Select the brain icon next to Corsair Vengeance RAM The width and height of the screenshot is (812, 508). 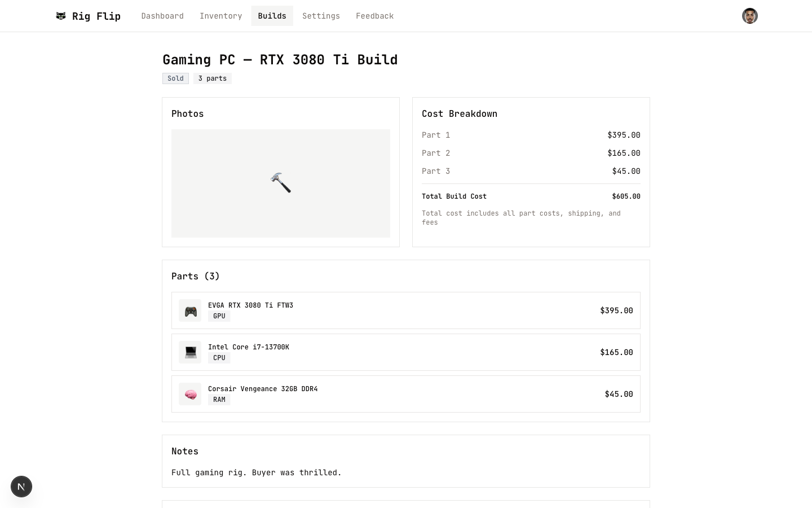pos(190,393)
